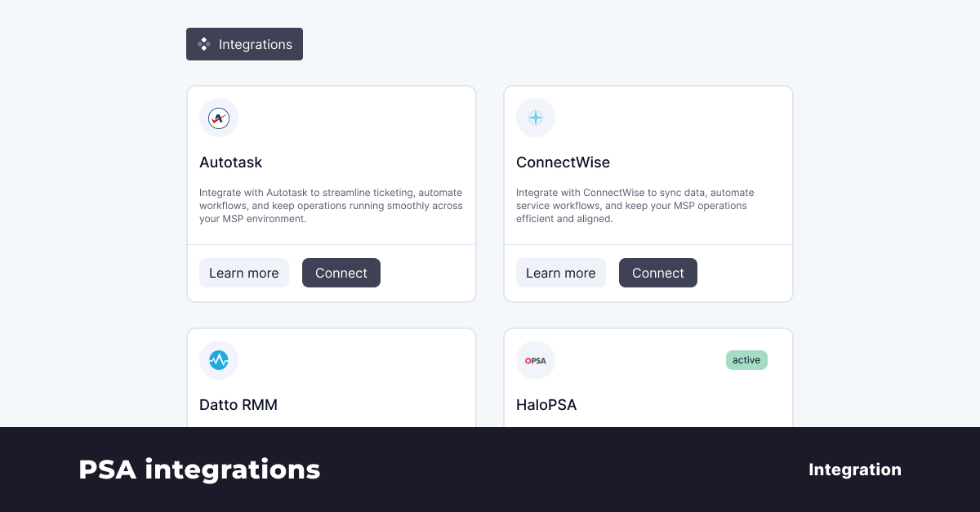980x512 pixels.
Task: Click the Integrations diamond icon
Action: click(204, 44)
